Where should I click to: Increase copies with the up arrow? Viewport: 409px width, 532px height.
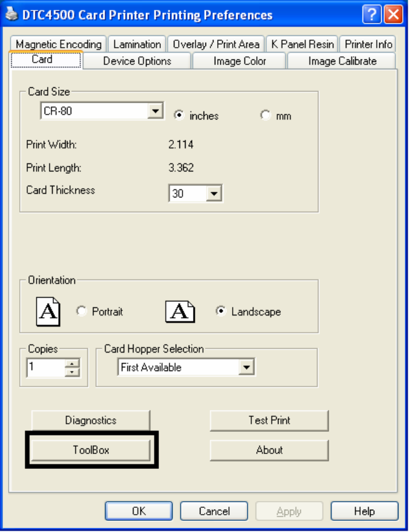coord(72,363)
